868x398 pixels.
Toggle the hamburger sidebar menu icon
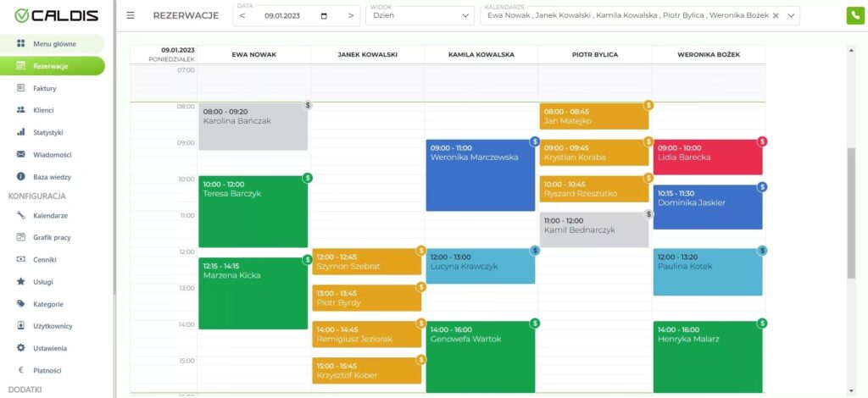pos(131,15)
